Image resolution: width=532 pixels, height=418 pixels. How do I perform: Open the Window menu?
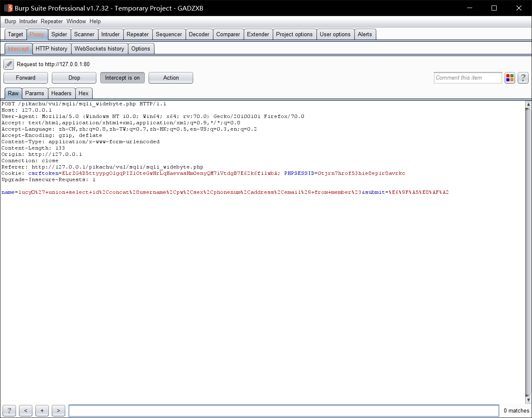[x=76, y=21]
